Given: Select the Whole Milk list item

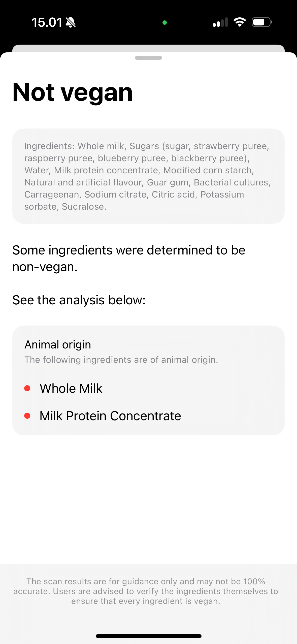Looking at the screenshot, I should click(x=71, y=388).
